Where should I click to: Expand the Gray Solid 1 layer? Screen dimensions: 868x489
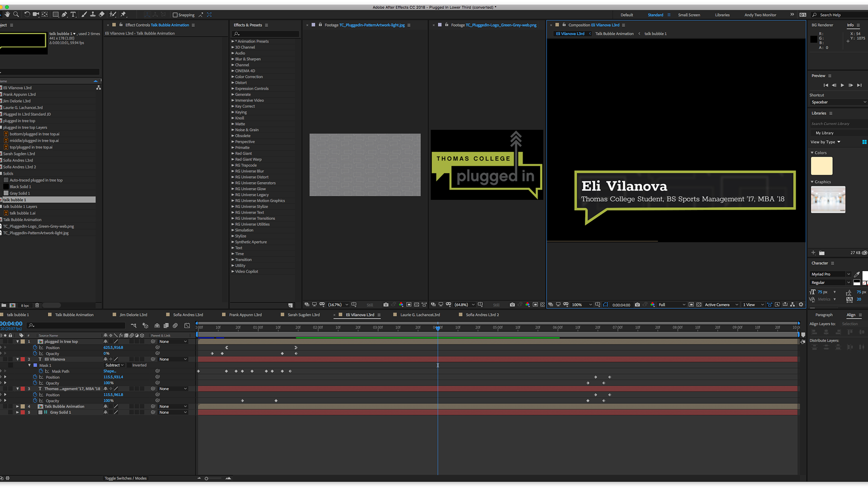coord(18,413)
